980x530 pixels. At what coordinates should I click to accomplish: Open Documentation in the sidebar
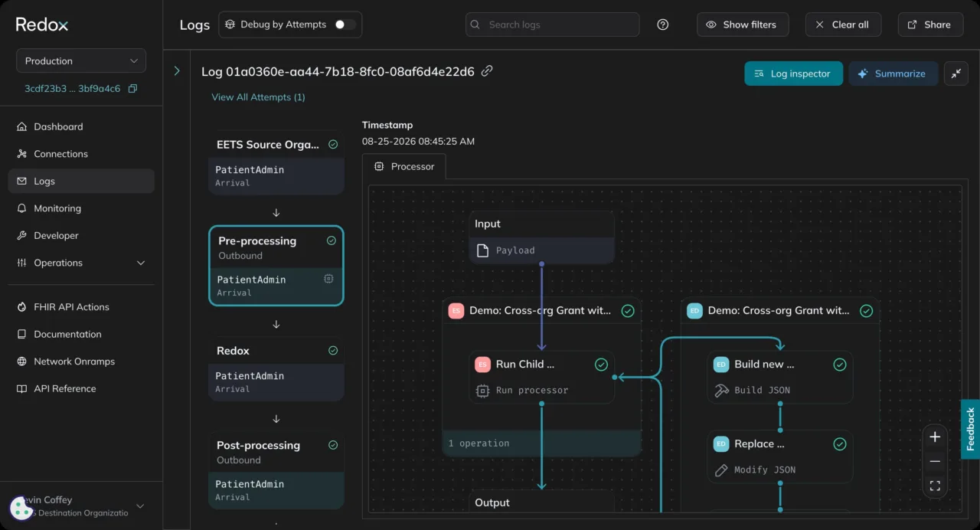point(81,335)
